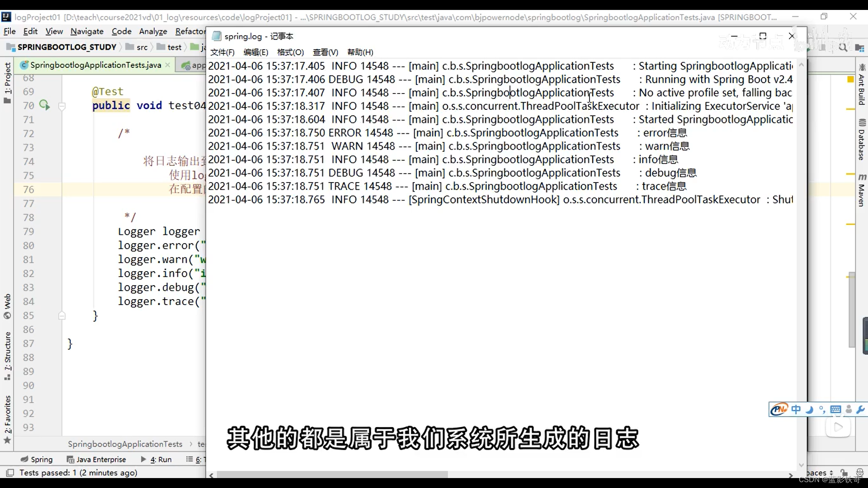The image size is (868, 488).
Task: Click line number 76 in gutter
Action: 28,190
